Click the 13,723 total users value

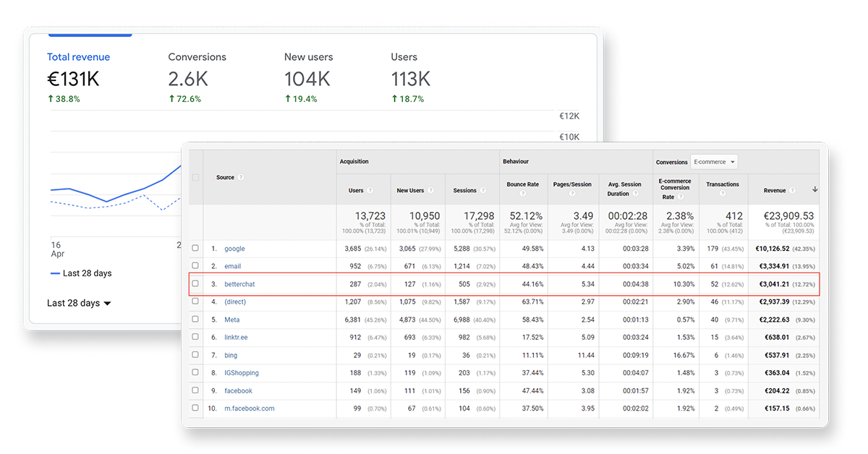pyautogui.click(x=369, y=216)
